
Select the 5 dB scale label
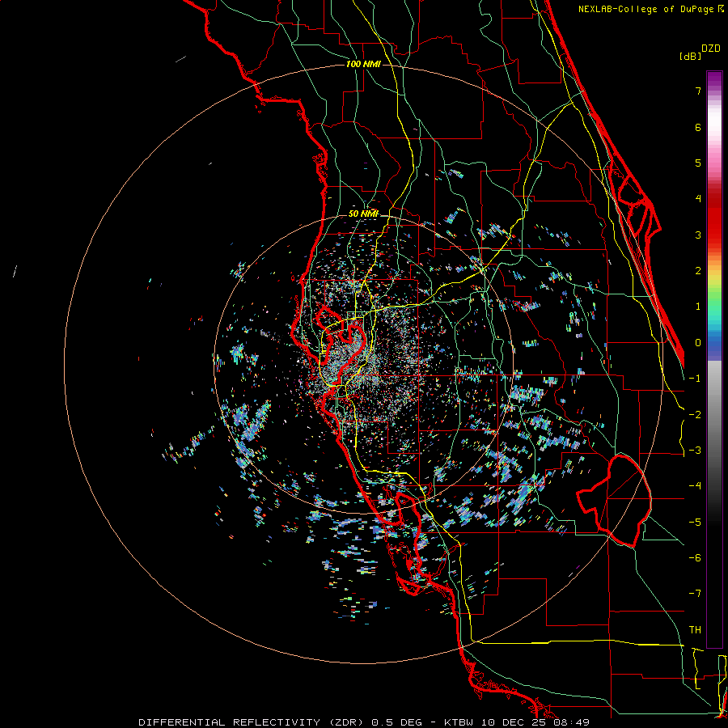698,163
